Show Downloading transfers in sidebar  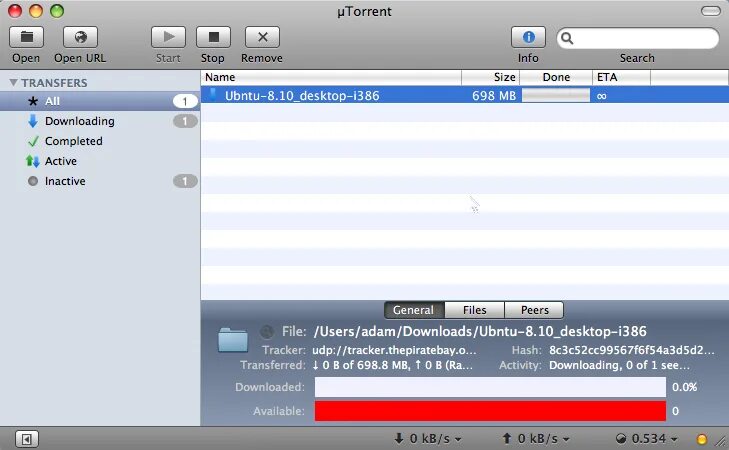(x=100, y=121)
